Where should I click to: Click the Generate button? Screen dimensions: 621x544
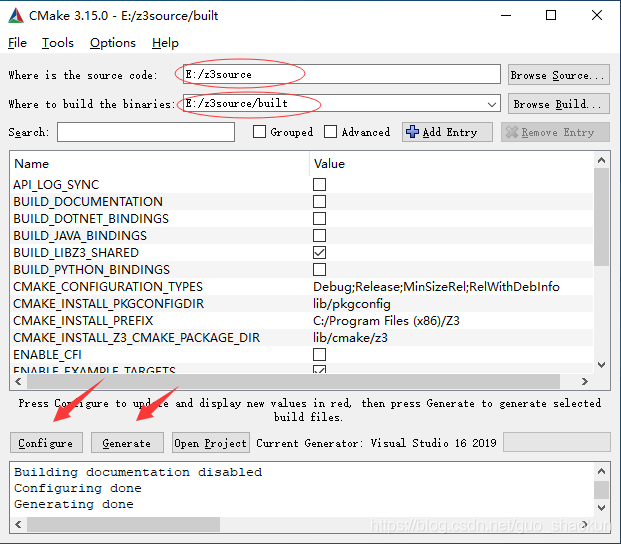[x=127, y=443]
